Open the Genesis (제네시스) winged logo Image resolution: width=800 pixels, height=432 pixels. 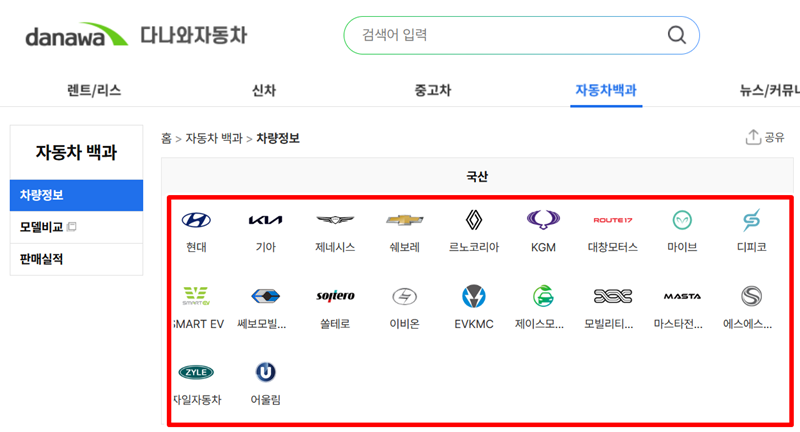click(x=335, y=220)
